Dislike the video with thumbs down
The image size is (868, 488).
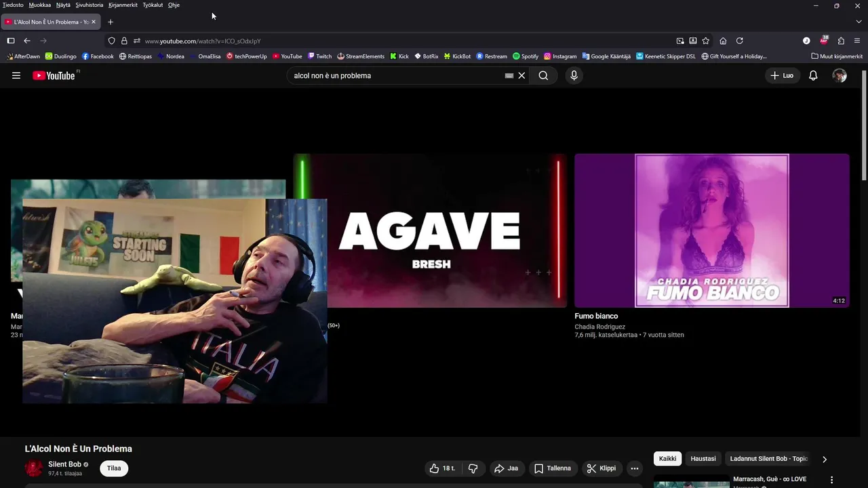473,468
